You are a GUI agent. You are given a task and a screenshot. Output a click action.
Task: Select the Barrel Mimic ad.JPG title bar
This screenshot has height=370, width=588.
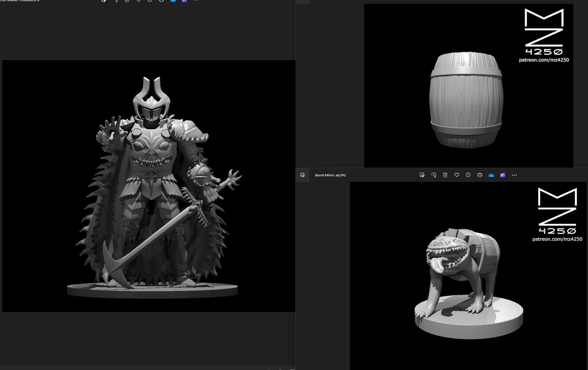click(x=330, y=175)
